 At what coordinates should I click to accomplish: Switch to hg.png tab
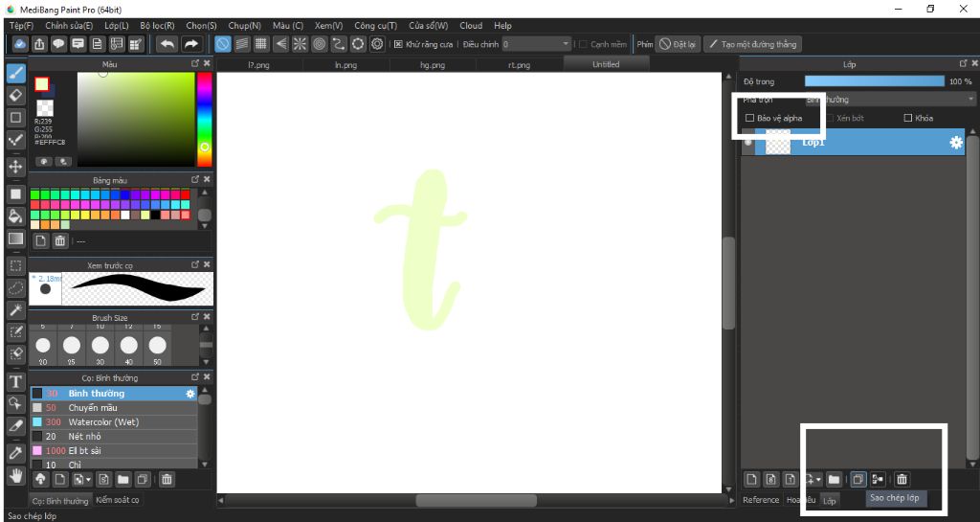(x=433, y=64)
